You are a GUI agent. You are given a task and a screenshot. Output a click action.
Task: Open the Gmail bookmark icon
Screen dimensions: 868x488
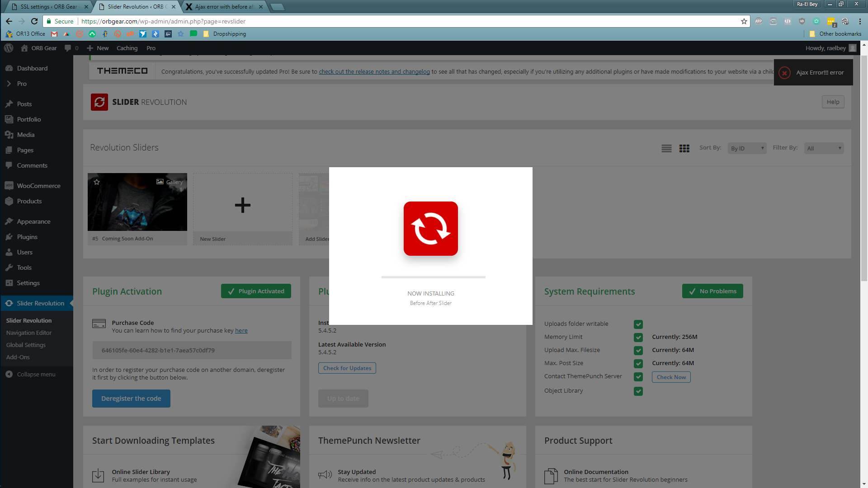pyautogui.click(x=54, y=34)
